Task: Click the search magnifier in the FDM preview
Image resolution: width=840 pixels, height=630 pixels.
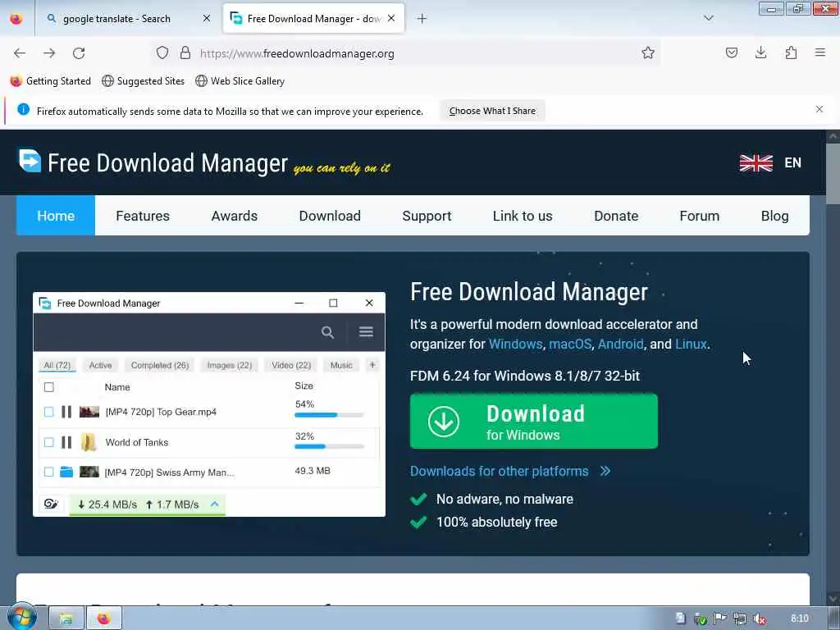Action: [x=327, y=332]
